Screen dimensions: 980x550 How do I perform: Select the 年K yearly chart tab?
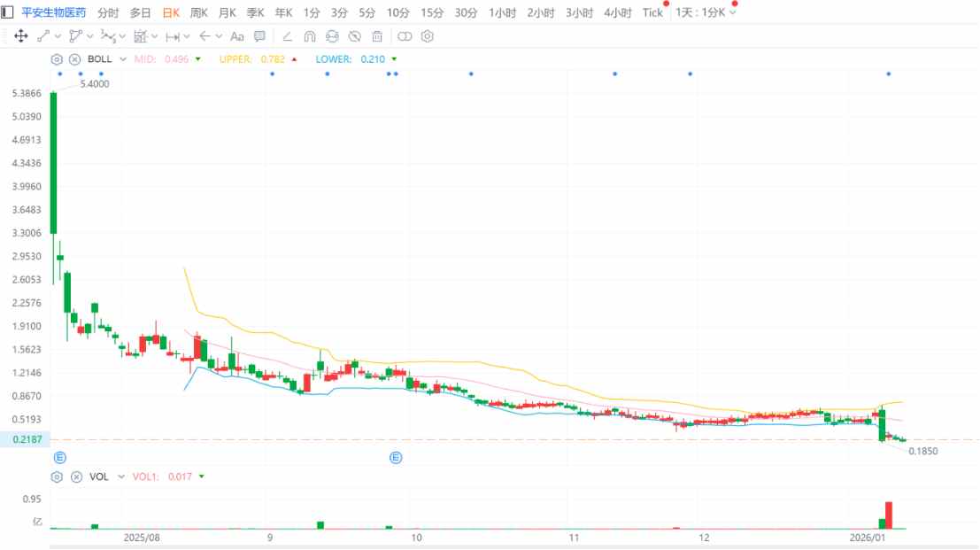pyautogui.click(x=284, y=12)
